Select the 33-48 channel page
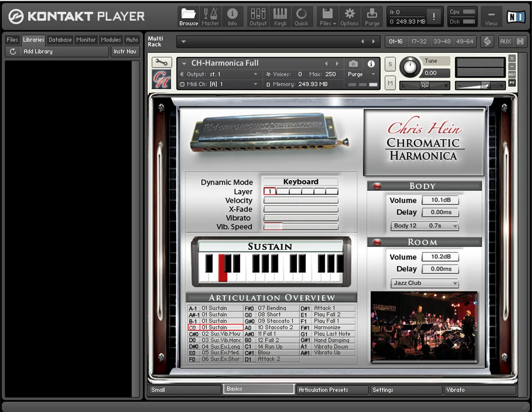Image resolution: width=532 pixels, height=412 pixels. [x=442, y=42]
